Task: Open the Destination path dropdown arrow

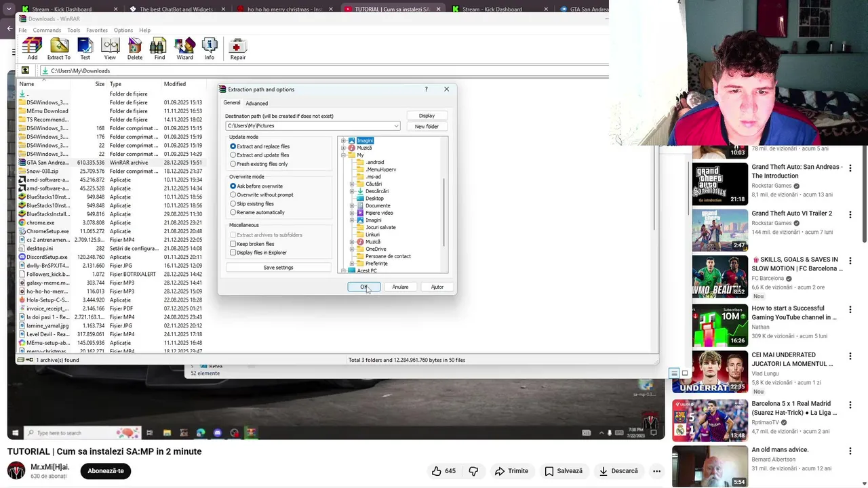Action: pos(396,126)
